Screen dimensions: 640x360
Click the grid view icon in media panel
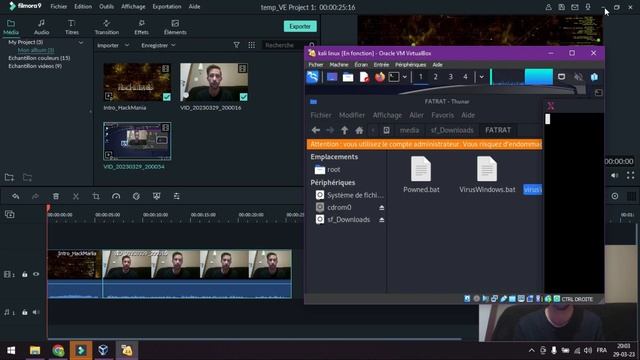point(251,45)
